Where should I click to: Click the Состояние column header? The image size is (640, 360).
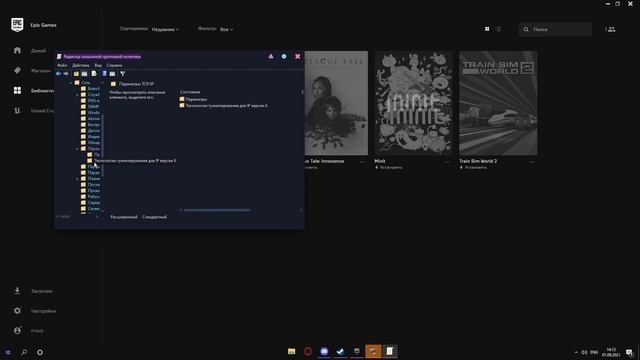190,92
